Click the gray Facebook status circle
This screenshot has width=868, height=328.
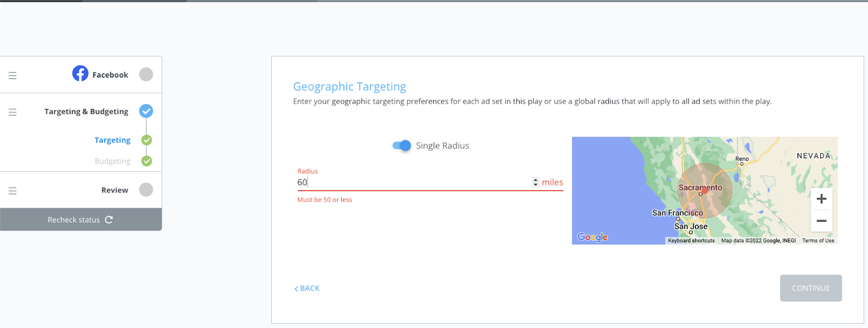[x=146, y=74]
